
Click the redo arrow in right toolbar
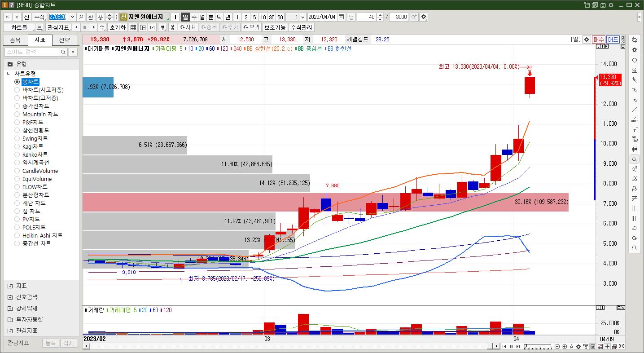point(635,238)
